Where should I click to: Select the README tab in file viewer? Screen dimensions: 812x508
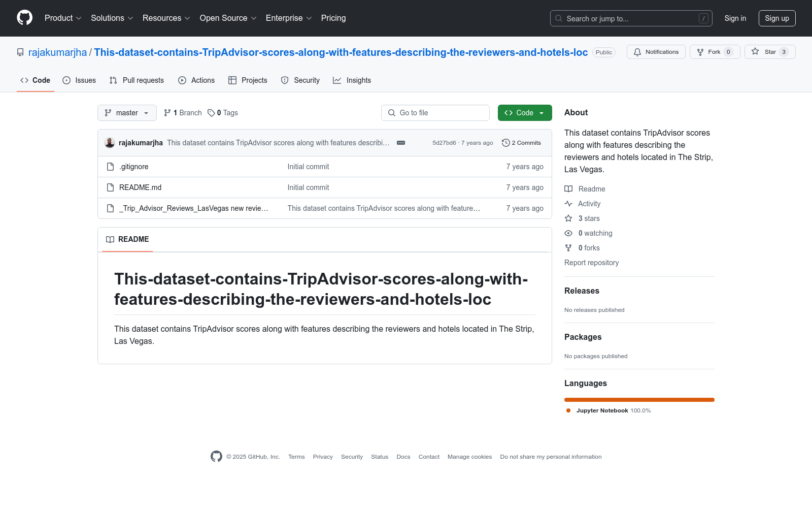[x=127, y=239]
